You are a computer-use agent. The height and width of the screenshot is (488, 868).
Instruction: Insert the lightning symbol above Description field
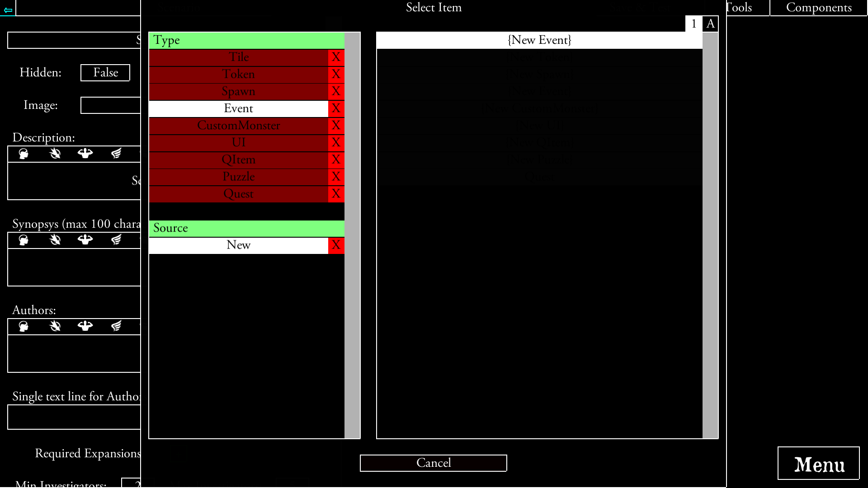coord(55,154)
